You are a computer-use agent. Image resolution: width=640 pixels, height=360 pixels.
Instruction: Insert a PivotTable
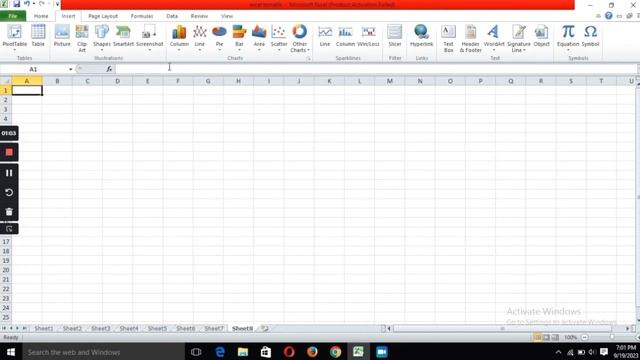15,38
